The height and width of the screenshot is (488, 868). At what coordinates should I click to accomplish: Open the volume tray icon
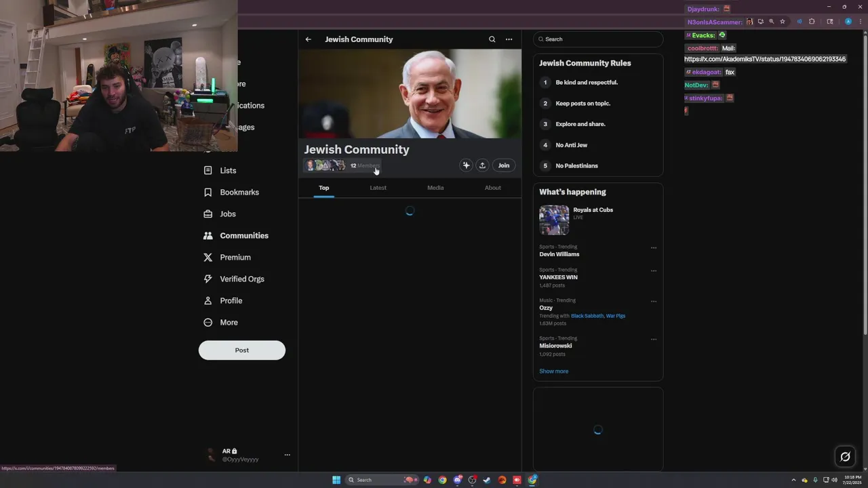click(x=834, y=480)
